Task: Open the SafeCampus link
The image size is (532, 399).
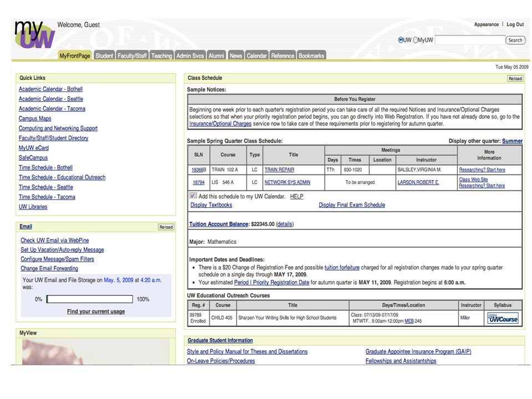Action: [33, 158]
